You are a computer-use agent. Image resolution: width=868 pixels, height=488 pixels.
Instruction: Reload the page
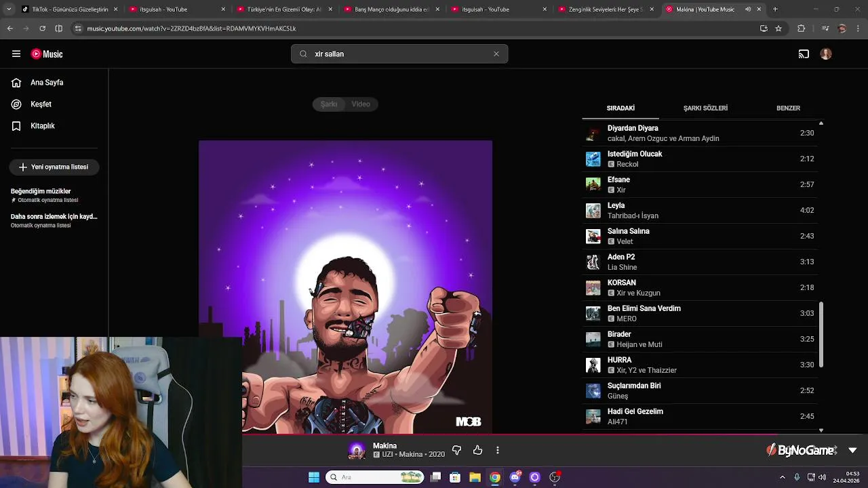pos(42,28)
